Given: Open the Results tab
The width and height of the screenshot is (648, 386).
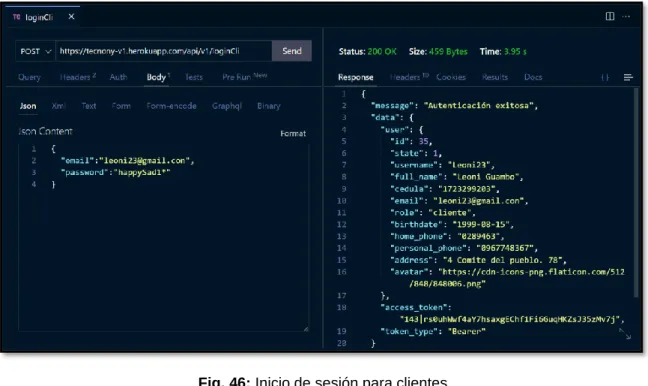Looking at the screenshot, I should 495,77.
